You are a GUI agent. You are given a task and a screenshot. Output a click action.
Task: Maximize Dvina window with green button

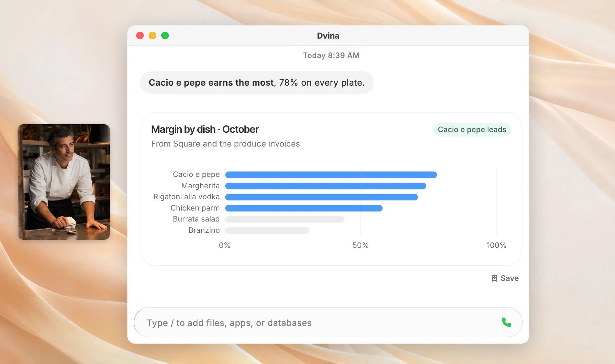click(x=165, y=35)
